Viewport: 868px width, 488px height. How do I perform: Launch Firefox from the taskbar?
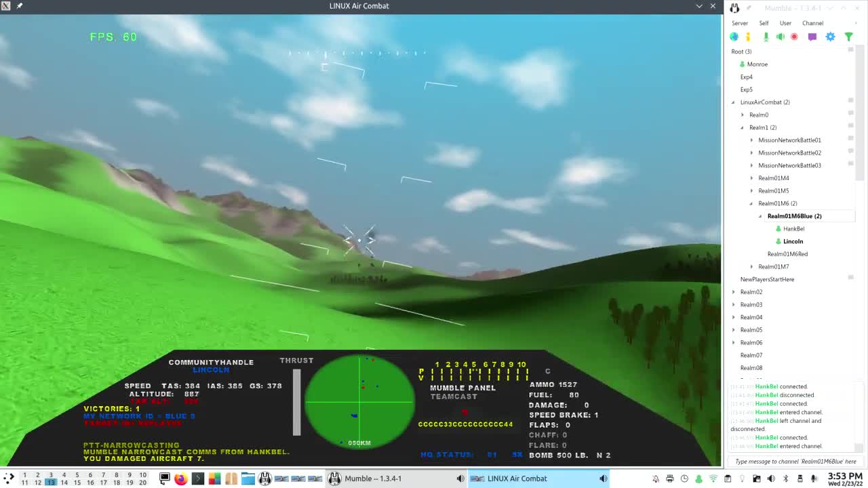(180, 479)
